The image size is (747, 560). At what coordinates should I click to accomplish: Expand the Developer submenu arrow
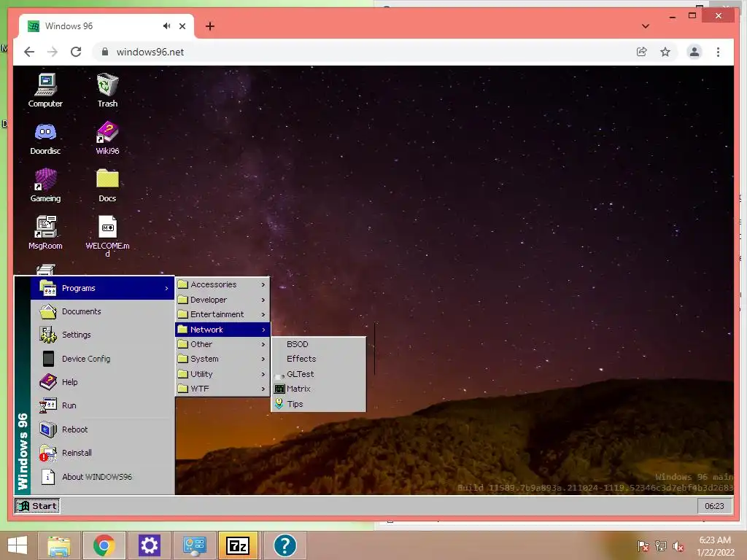[x=263, y=300]
